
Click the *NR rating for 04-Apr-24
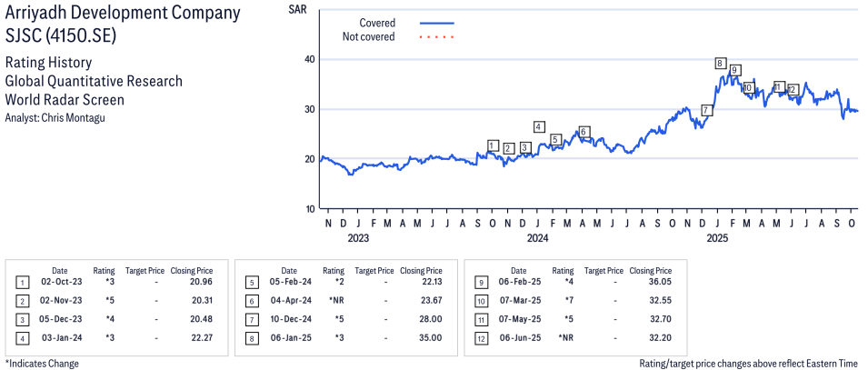coord(334,301)
